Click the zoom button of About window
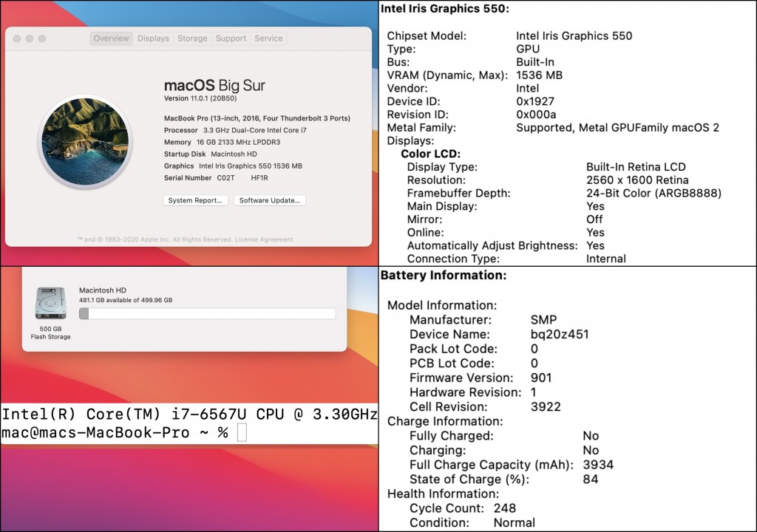This screenshot has width=757, height=532. pos(42,38)
